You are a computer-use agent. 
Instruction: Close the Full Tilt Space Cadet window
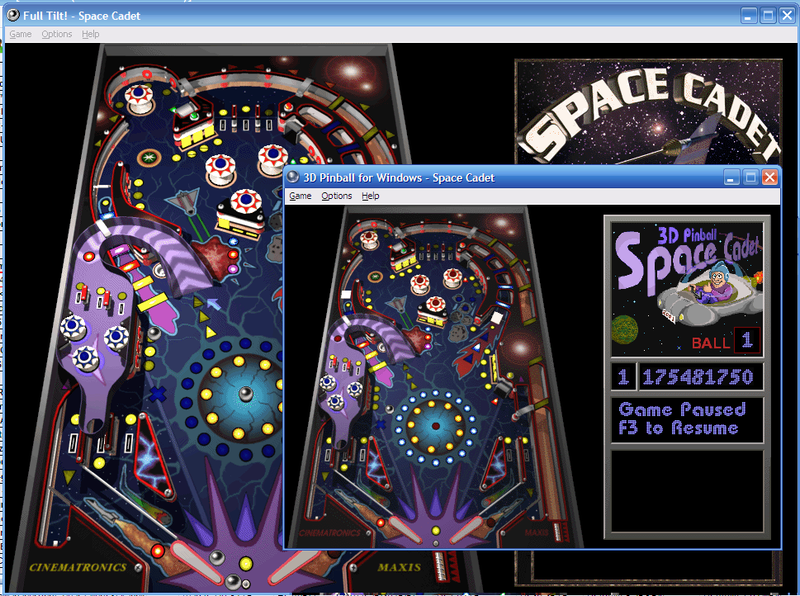coord(787,16)
